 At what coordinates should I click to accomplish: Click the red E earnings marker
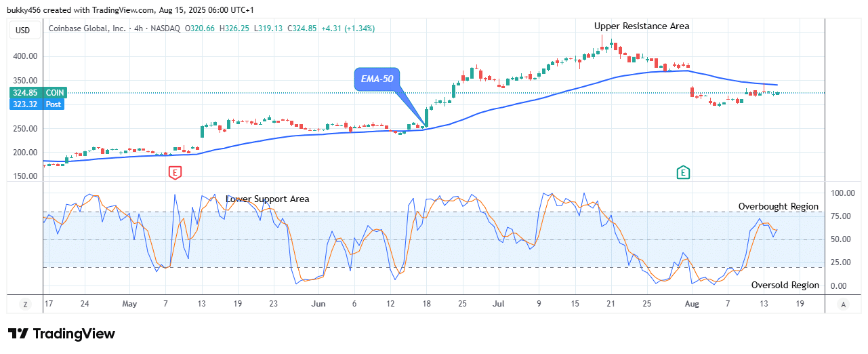coord(175,173)
